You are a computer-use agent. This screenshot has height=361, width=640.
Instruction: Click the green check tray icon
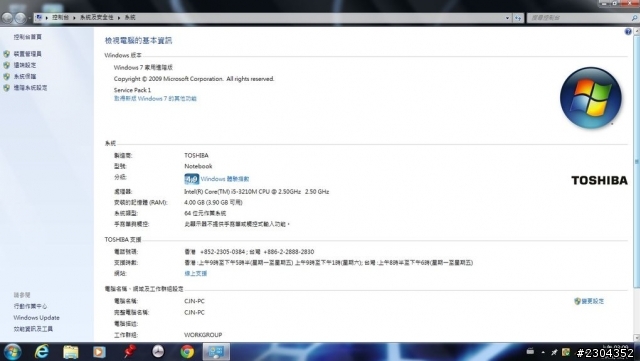pyautogui.click(x=566, y=352)
